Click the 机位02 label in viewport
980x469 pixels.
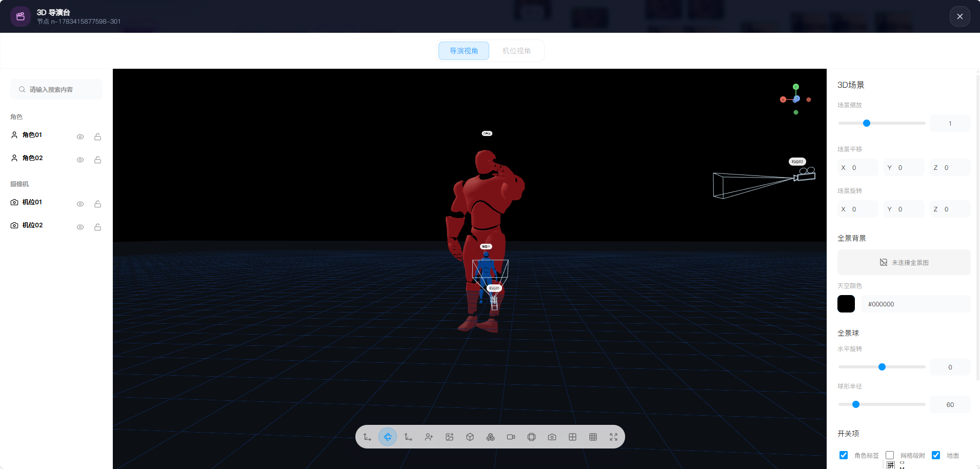[797, 161]
